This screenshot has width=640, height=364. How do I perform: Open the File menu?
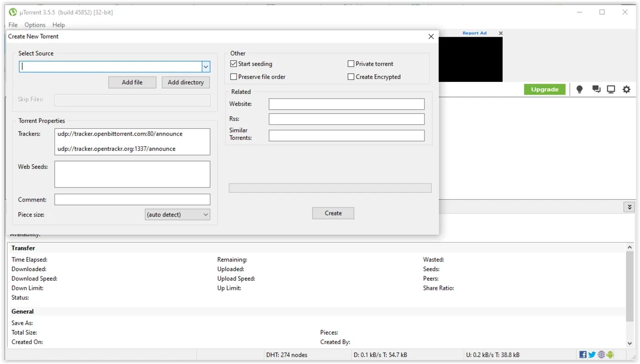tap(13, 25)
